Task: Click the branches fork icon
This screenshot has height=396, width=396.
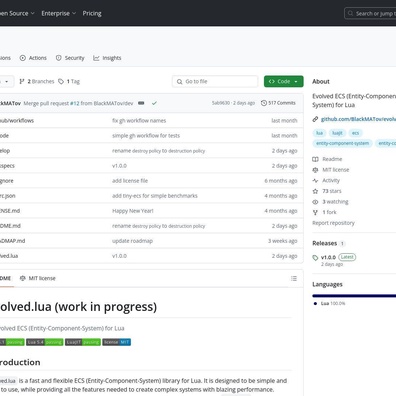Action: click(22, 81)
